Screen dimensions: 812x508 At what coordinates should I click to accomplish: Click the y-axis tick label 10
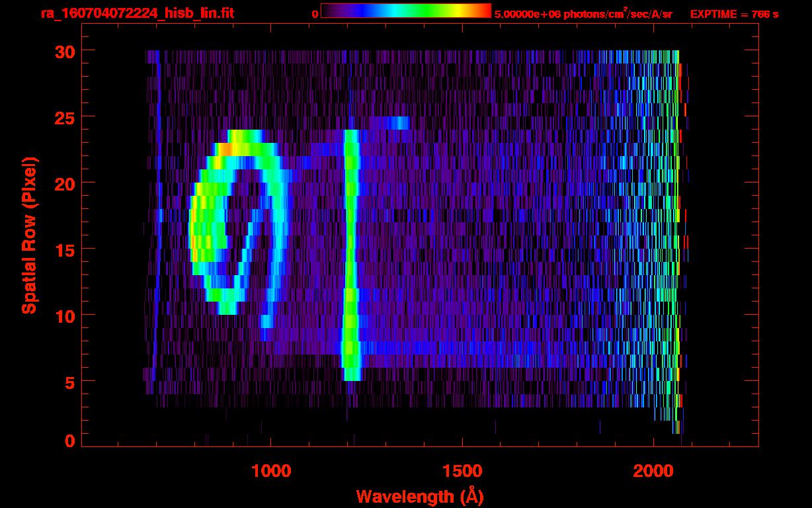point(63,316)
